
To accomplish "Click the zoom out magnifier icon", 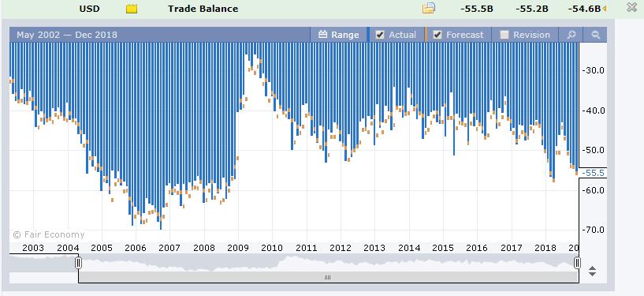I will click(x=595, y=35).
